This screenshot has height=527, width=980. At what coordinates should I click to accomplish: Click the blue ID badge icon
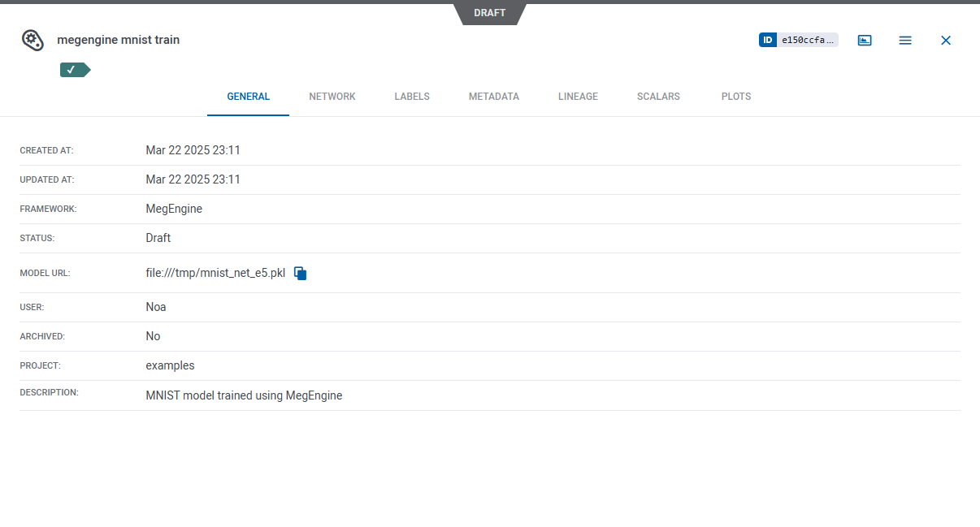pos(768,39)
